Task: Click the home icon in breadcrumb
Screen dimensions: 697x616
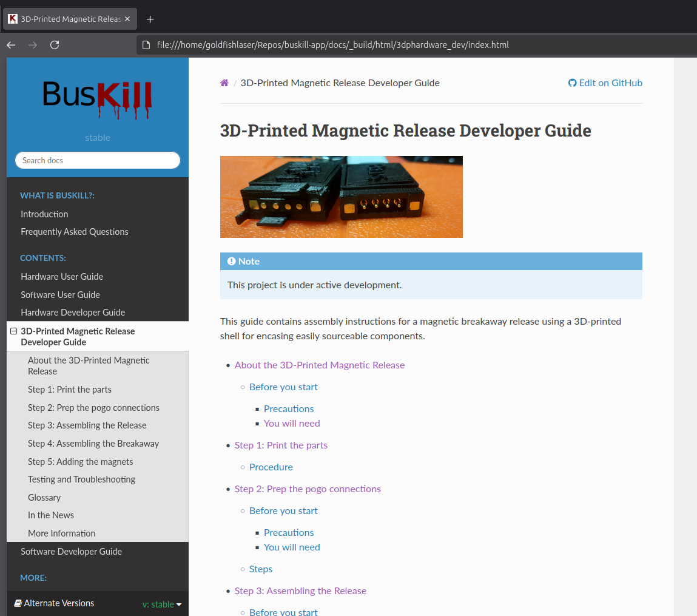Action: coord(224,83)
